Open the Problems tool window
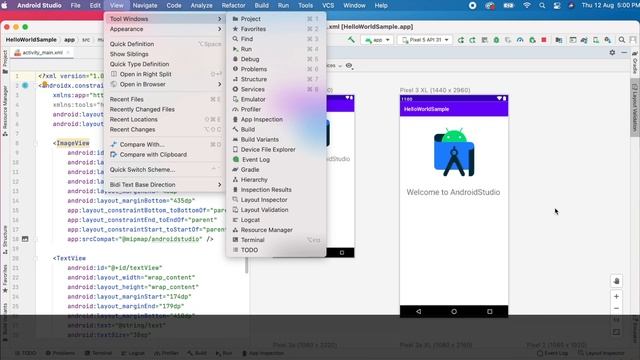Viewport: 640px width, 360px height. 276,69
